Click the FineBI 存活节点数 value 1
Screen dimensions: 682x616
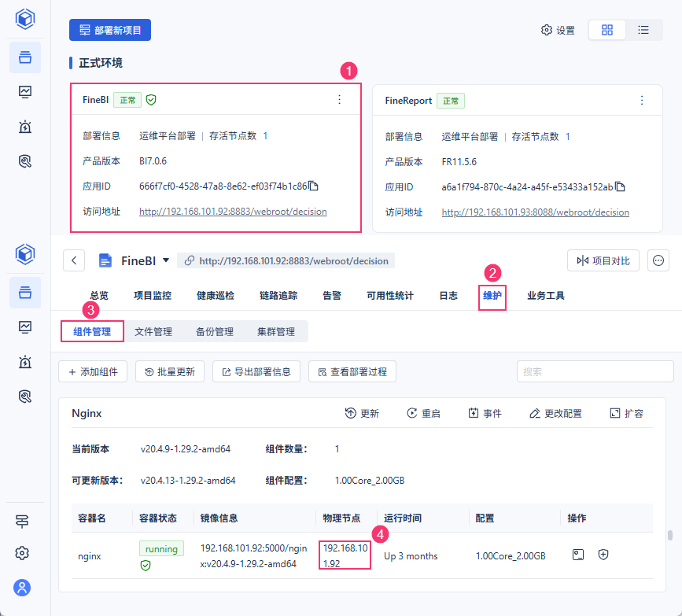[x=265, y=136]
